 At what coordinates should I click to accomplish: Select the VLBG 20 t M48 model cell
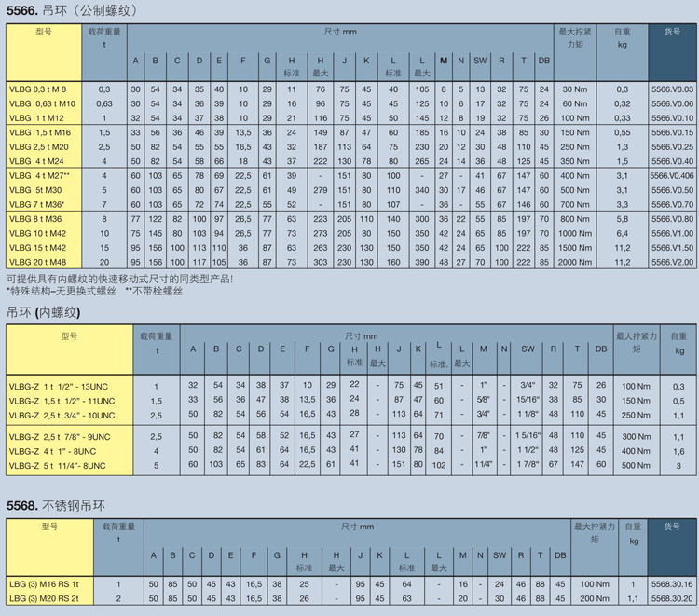pyautogui.click(x=37, y=262)
